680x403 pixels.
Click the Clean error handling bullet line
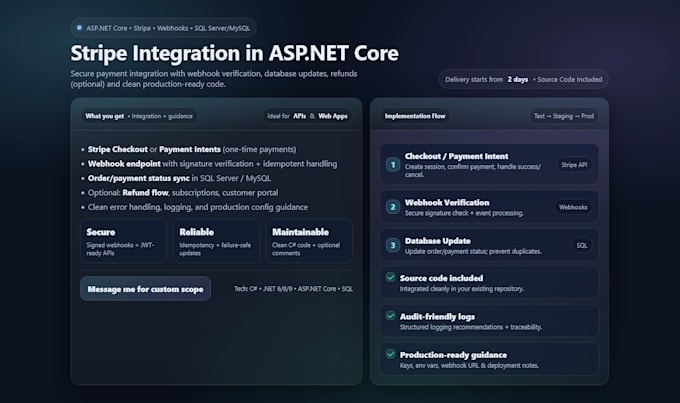click(198, 207)
